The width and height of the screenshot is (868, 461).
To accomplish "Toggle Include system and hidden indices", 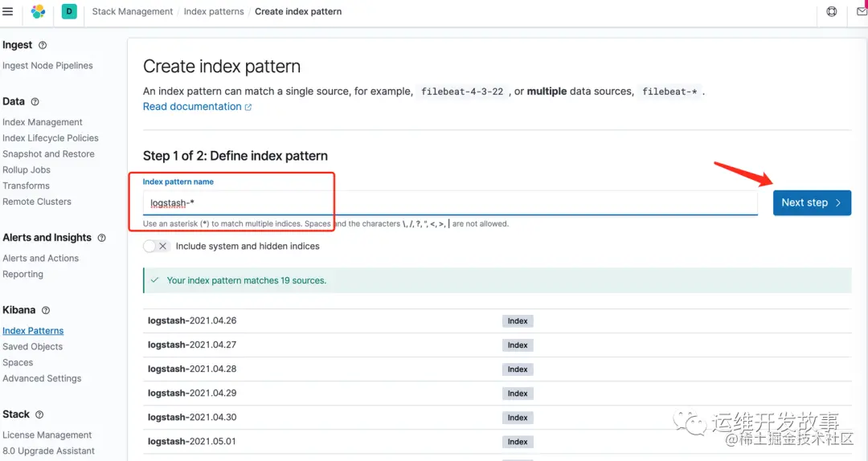I will (156, 247).
